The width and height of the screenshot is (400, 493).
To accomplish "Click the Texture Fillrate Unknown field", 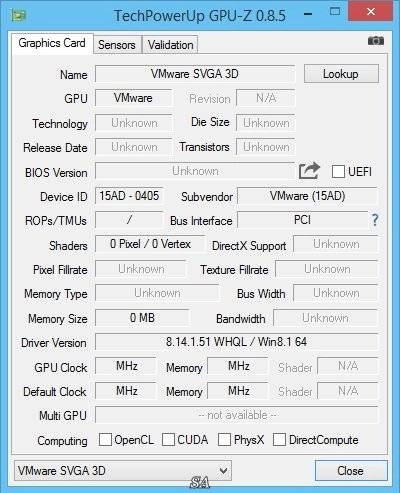I will click(327, 269).
